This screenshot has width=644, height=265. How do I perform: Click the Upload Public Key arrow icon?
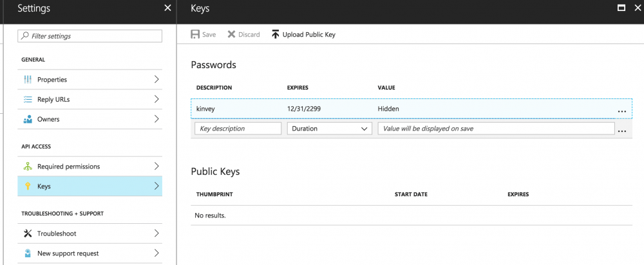276,34
